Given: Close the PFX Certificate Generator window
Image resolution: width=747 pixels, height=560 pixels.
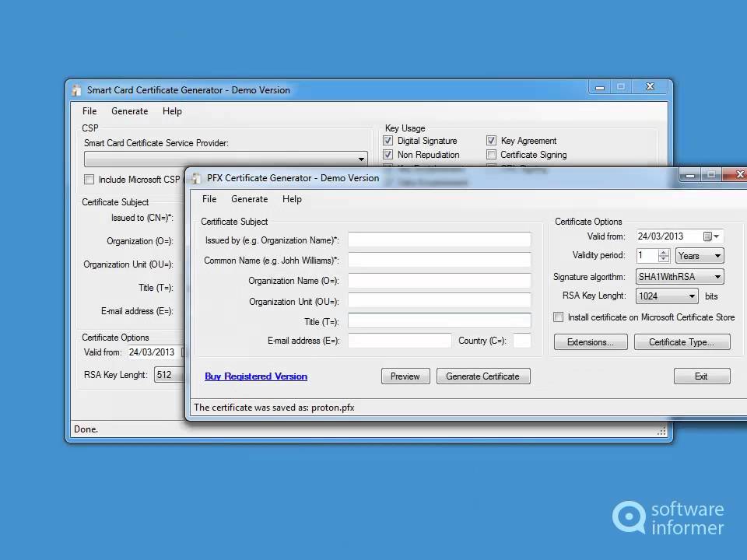Looking at the screenshot, I should 737,175.
